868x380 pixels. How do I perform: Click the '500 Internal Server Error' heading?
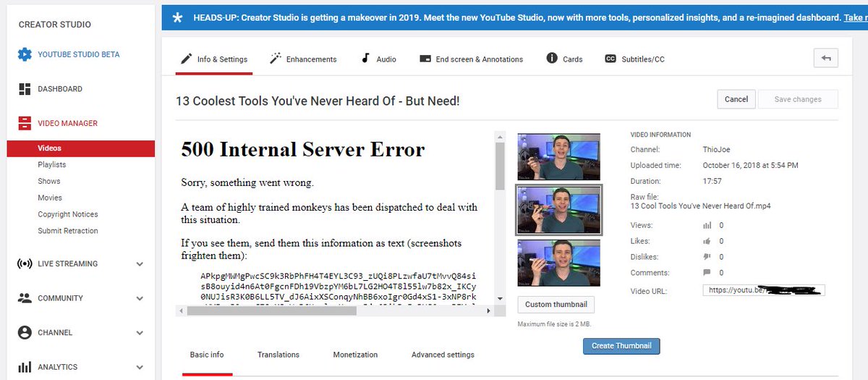[x=303, y=150]
